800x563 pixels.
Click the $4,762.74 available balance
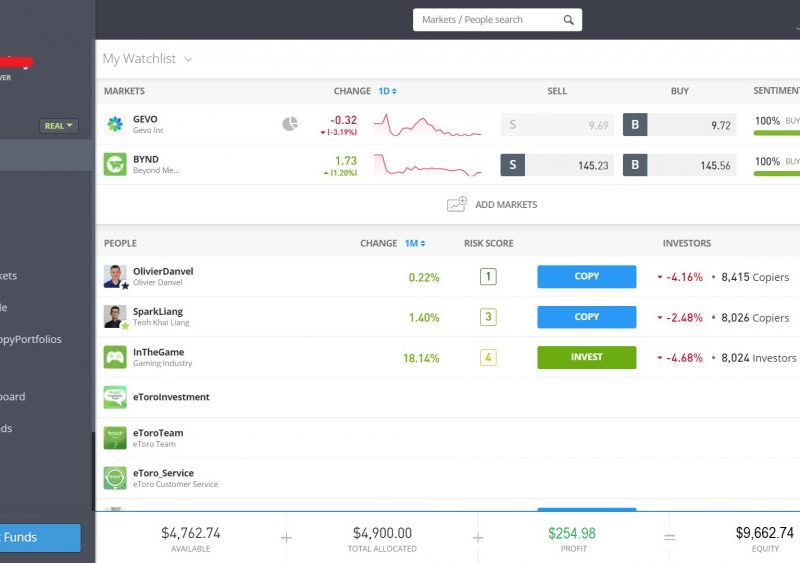pos(191,533)
